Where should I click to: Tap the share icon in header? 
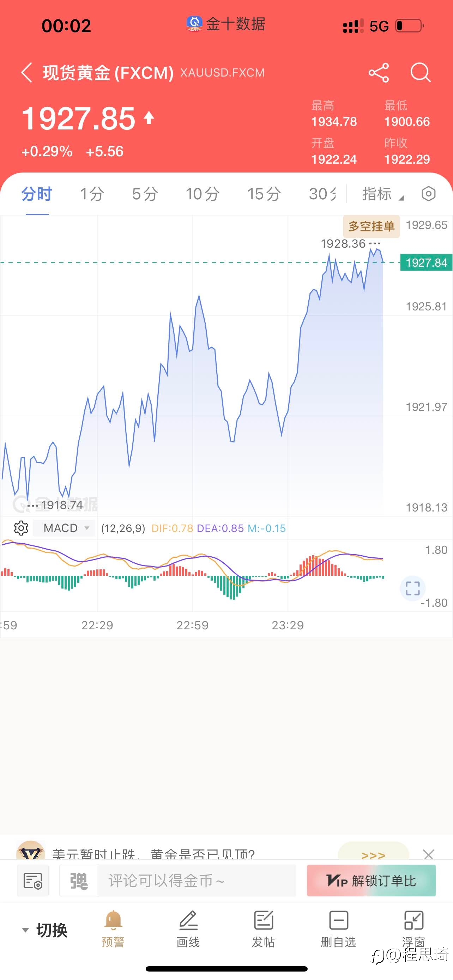coord(379,72)
